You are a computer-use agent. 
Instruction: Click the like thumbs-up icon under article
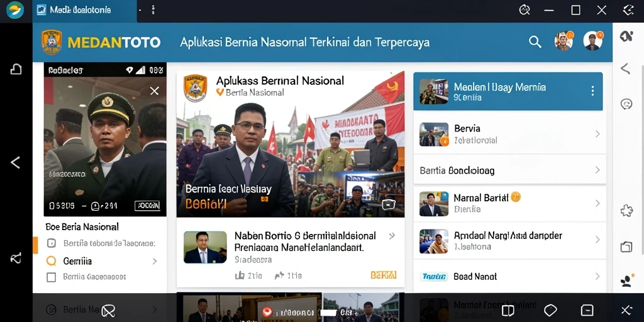240,275
